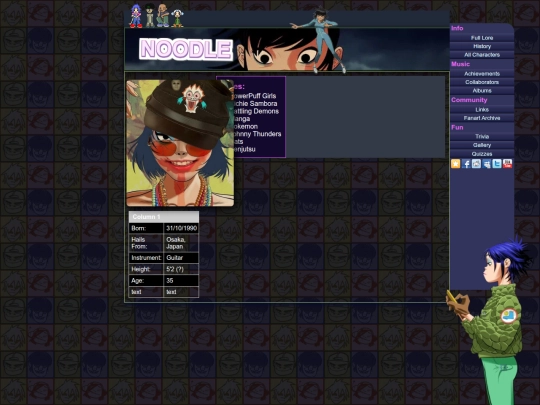This screenshot has width=540, height=405.
Task: Open the Fanart Archive
Action: 482,118
